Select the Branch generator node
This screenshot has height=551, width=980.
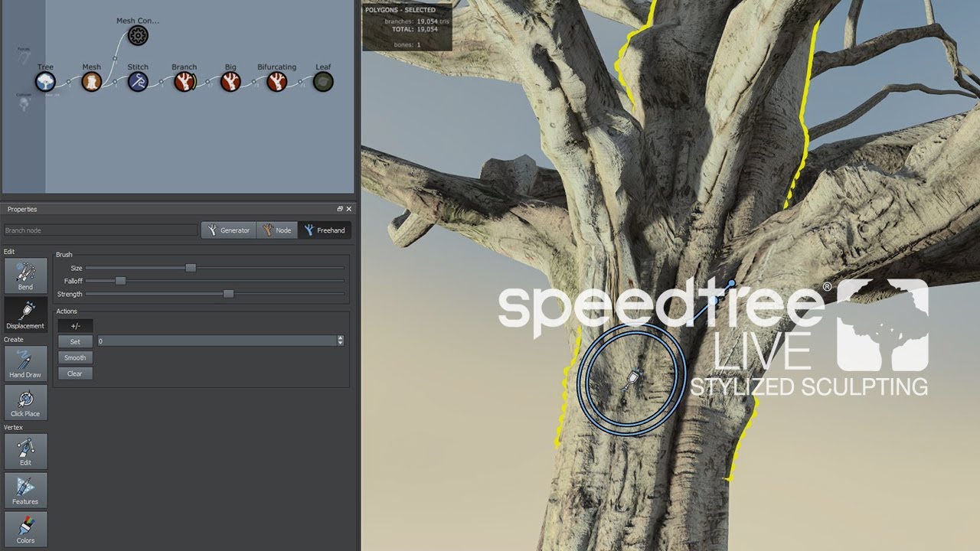tap(184, 82)
